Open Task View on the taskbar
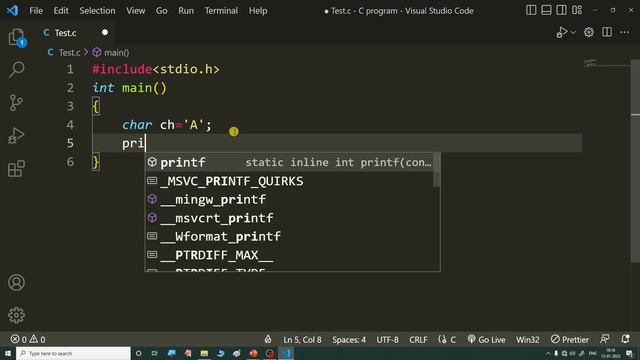The image size is (640, 360). click(x=155, y=353)
